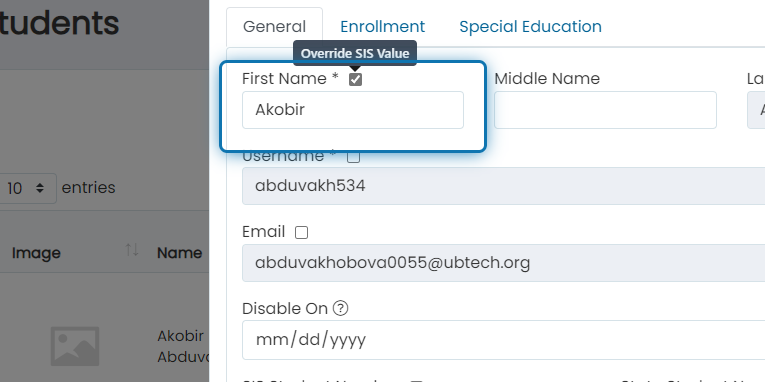Viewport: 765px width, 382px height.
Task: Open the Special Education tab
Action: (x=530, y=26)
